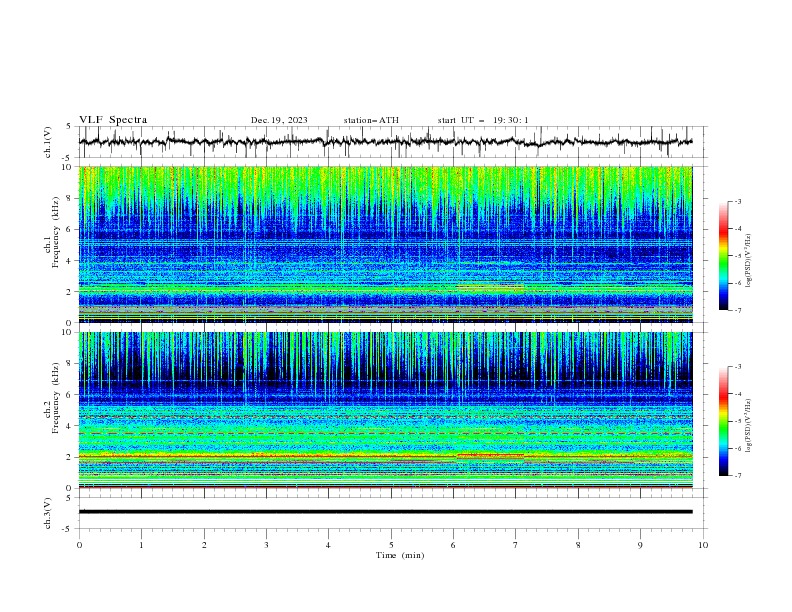Click the ch.1 spectrogram colorbar

coord(724,255)
